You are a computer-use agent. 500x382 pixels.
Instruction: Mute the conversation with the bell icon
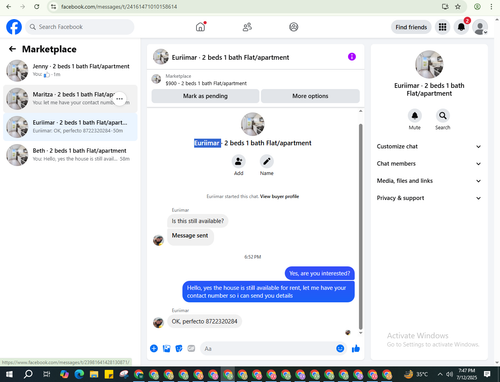pos(415,116)
